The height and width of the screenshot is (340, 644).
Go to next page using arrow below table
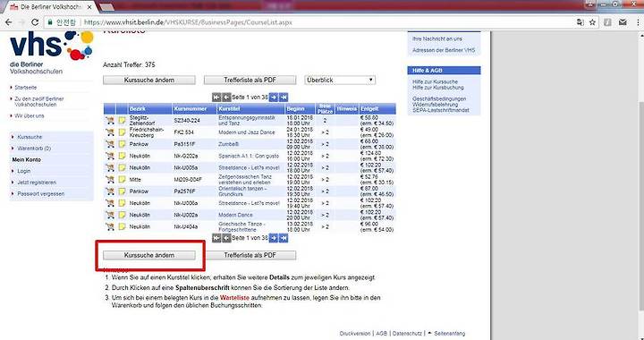(x=274, y=238)
